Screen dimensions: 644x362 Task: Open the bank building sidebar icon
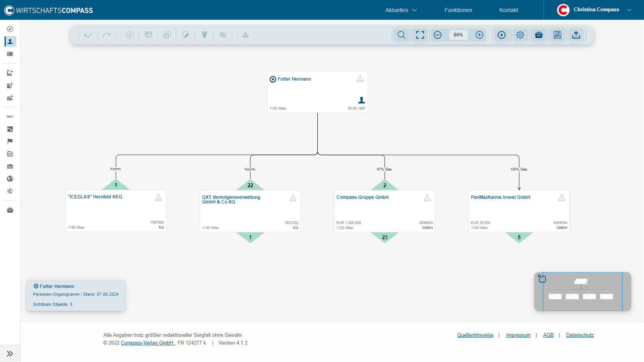[10, 166]
